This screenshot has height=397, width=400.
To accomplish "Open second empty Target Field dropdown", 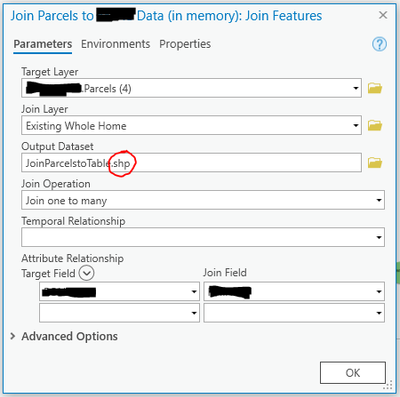I will [119, 313].
